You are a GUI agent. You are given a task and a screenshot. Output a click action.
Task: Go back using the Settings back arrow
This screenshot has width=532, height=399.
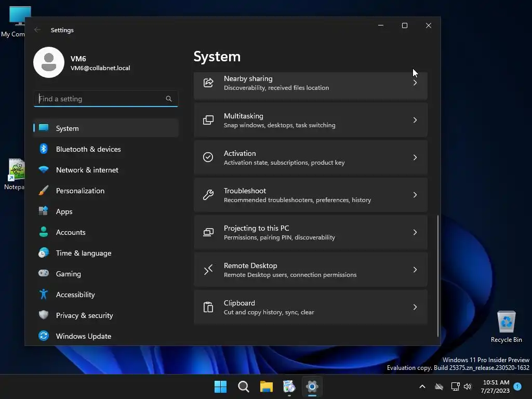[x=37, y=30]
